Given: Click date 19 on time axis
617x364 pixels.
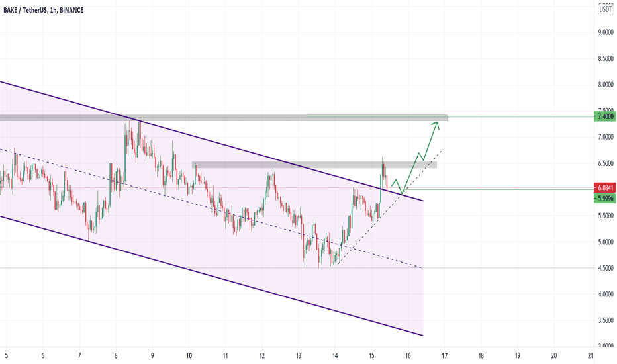Looking at the screenshot, I should (518, 356).
